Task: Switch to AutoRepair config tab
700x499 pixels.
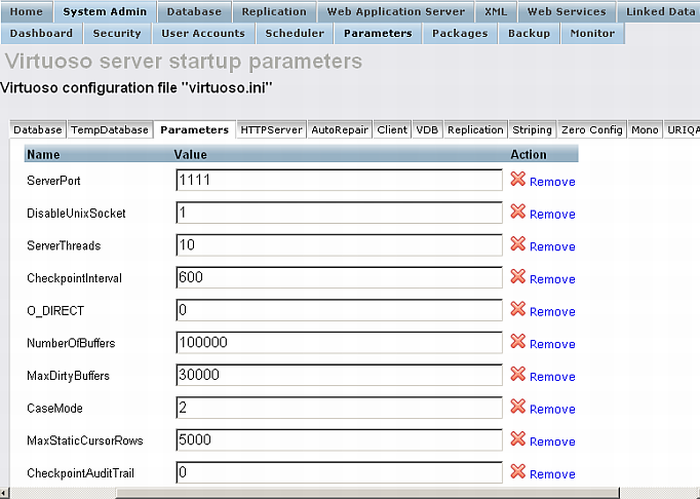Action: 340,130
